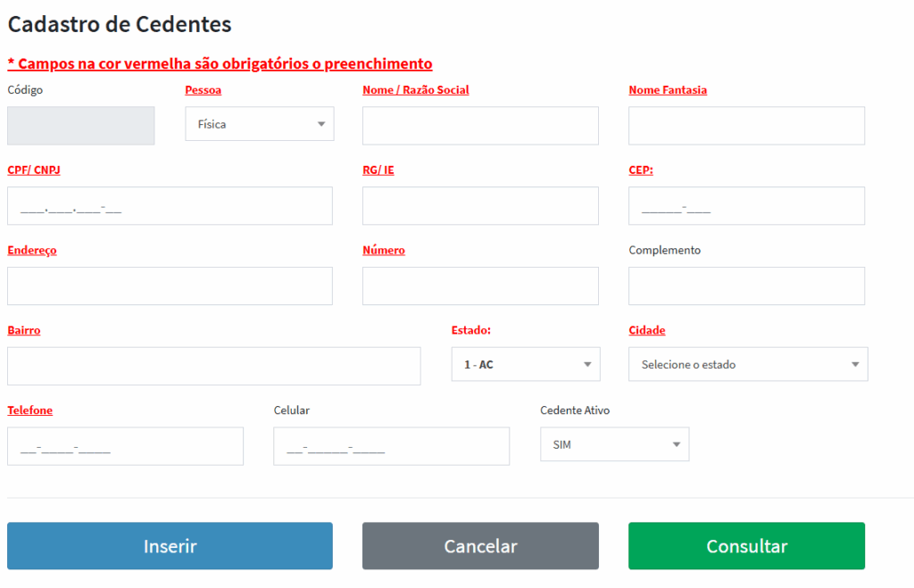This screenshot has height=588, width=914.
Task: Click into the Nome Fantasia field
Action: click(746, 126)
